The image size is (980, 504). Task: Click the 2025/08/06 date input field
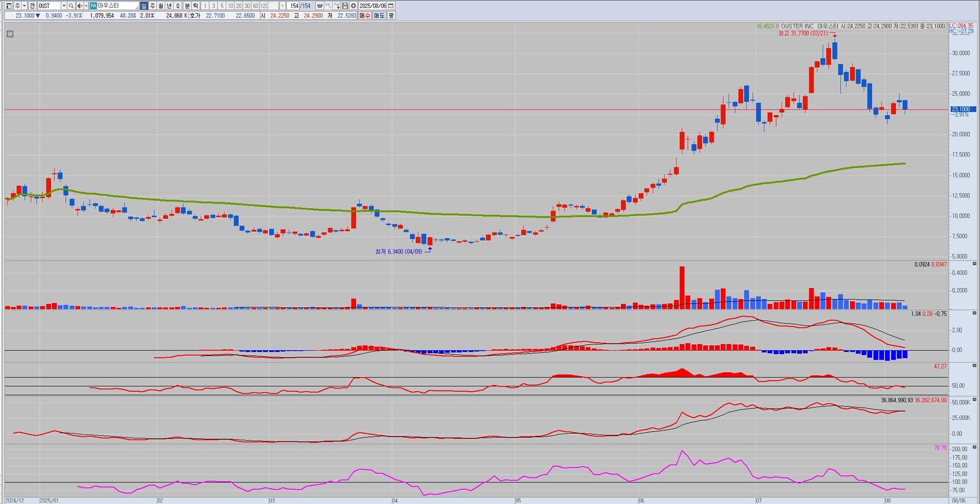click(x=373, y=6)
